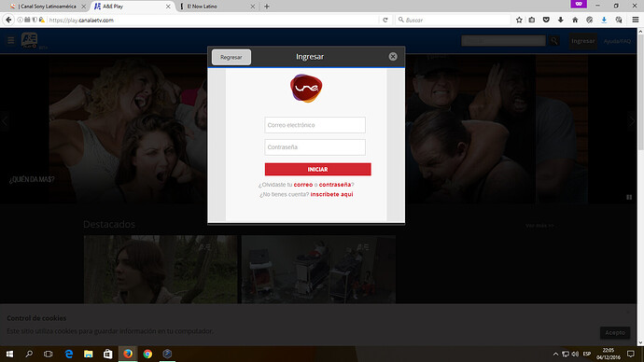Open the forgotten 'correo' link
Screen dimensions: 644x362
(303, 185)
